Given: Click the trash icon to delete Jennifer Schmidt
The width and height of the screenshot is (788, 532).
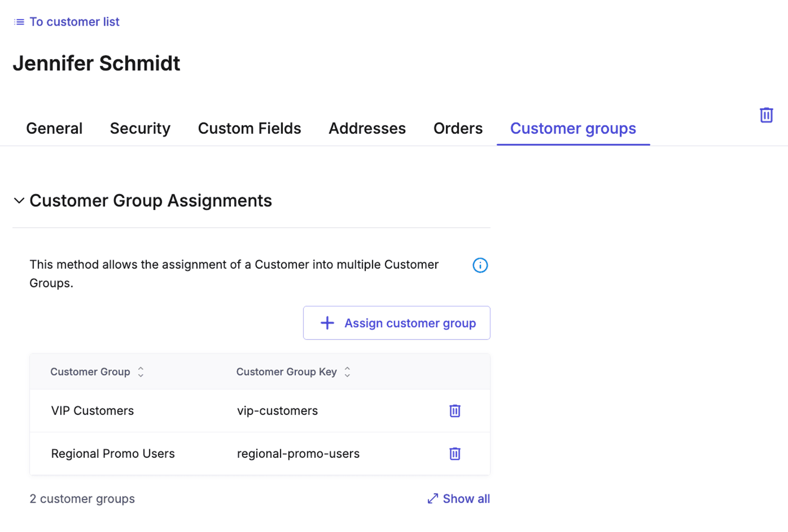Looking at the screenshot, I should tap(766, 114).
